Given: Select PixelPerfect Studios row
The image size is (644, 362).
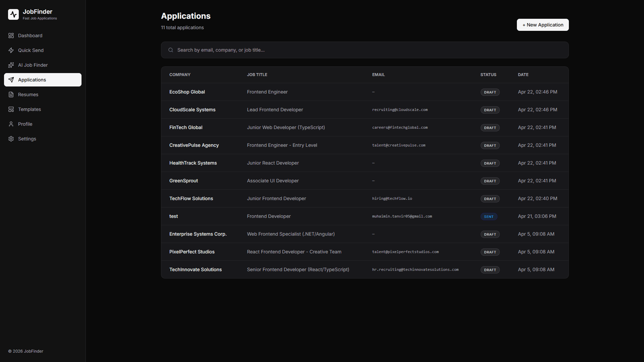Looking at the screenshot, I should point(365,252).
